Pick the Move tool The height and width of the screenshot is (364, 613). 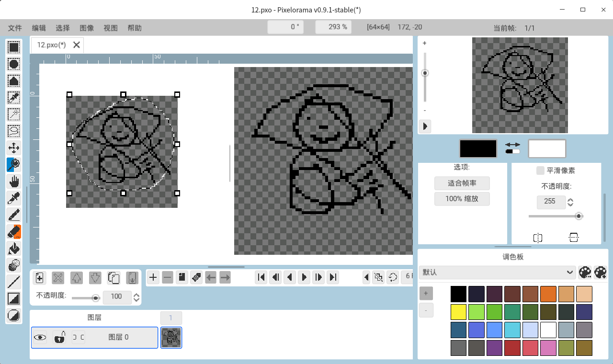(14, 147)
